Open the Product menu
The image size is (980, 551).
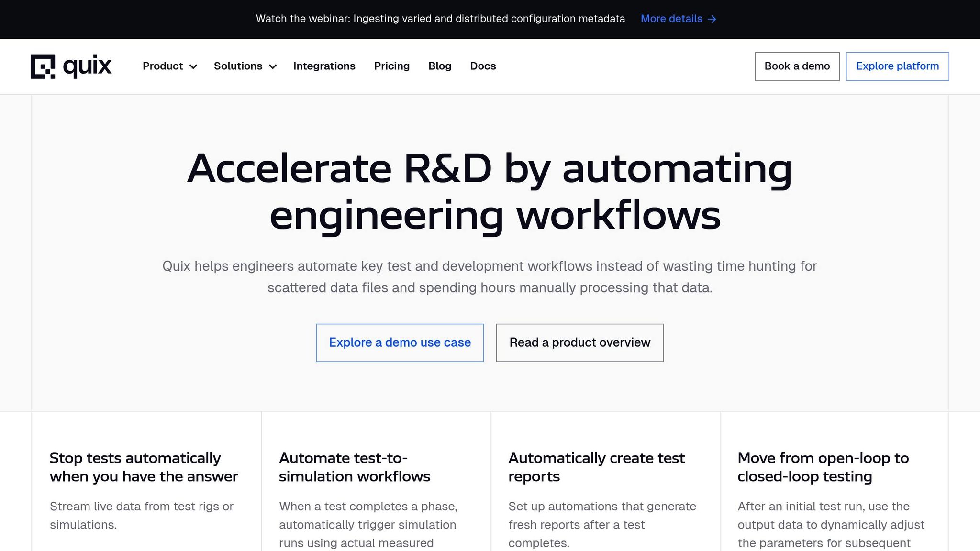click(163, 66)
